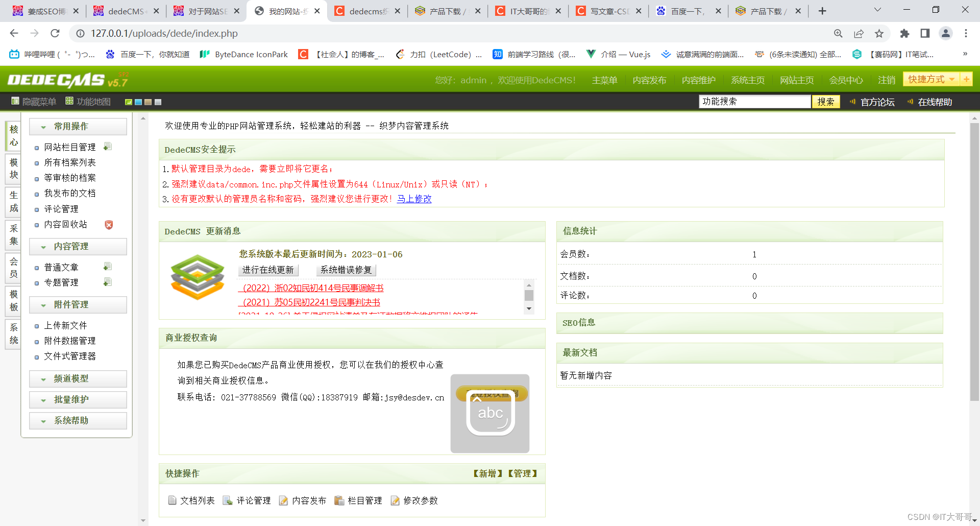Click the add icon next to 专题管理
The image size is (980, 526).
click(107, 282)
